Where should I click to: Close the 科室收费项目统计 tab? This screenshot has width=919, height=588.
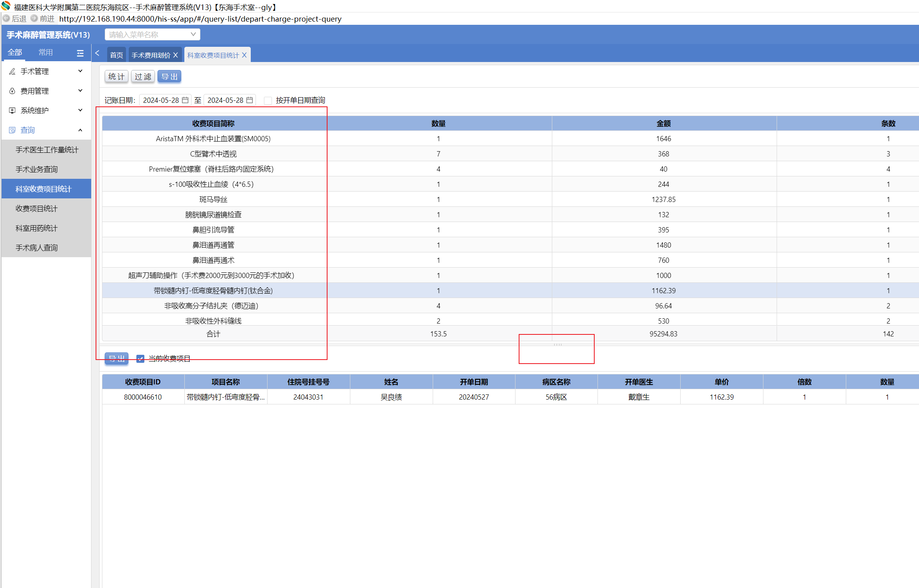coord(244,55)
